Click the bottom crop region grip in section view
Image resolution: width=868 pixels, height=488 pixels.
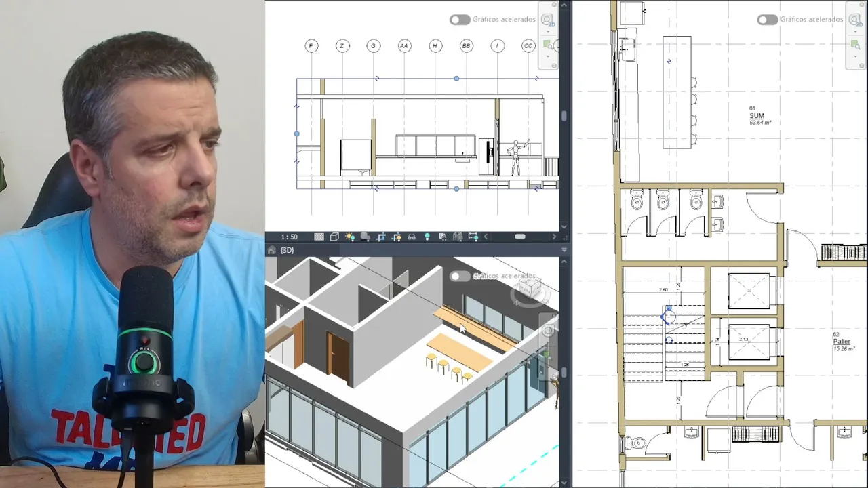click(456, 188)
